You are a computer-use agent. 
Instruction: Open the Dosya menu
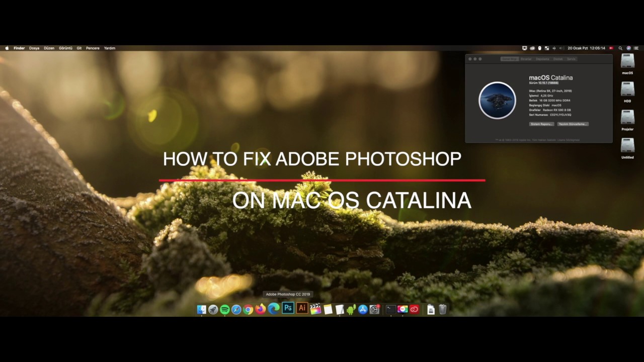34,48
